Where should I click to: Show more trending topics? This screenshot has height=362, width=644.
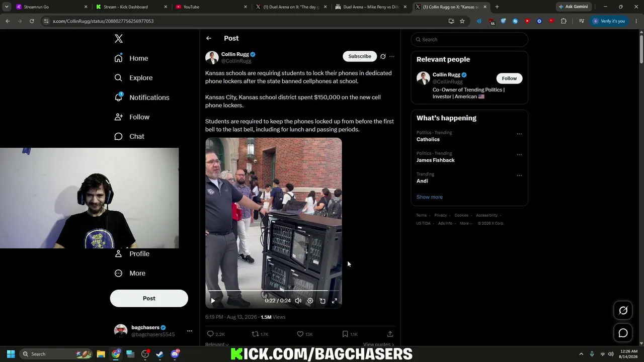(430, 197)
